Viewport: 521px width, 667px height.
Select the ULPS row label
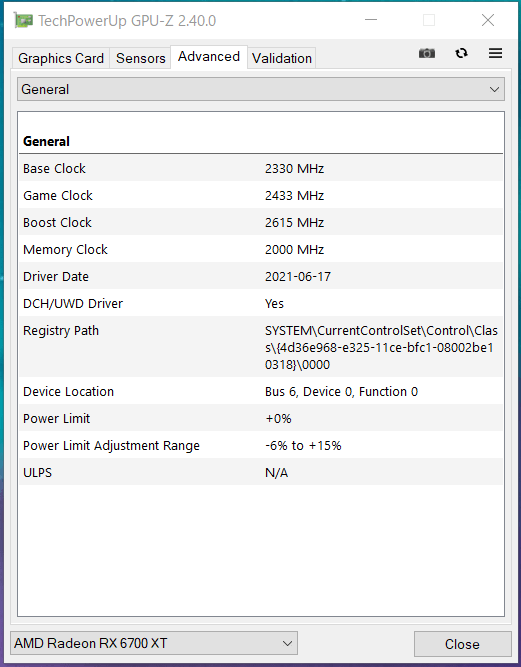coord(37,473)
